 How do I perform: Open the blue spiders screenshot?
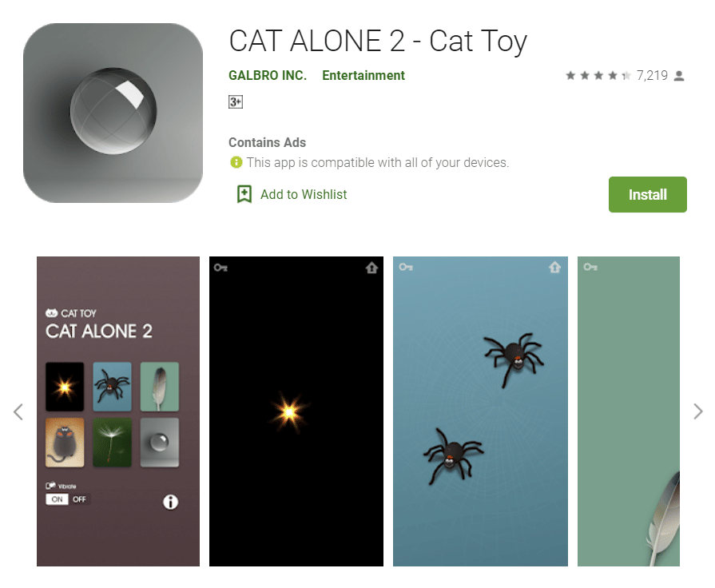tap(481, 411)
